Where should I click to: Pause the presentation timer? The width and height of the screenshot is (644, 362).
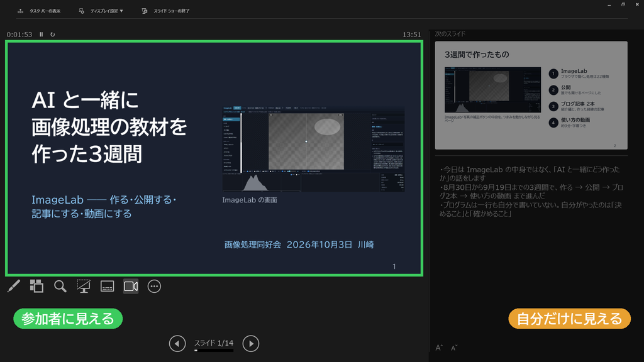tap(41, 35)
